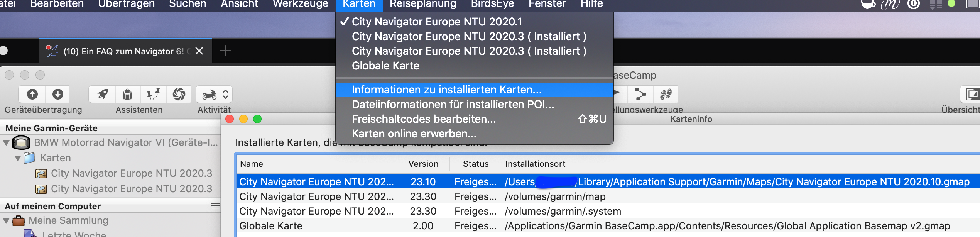
Task: Click the send-to-device up-arrow icon
Action: pos(32,94)
